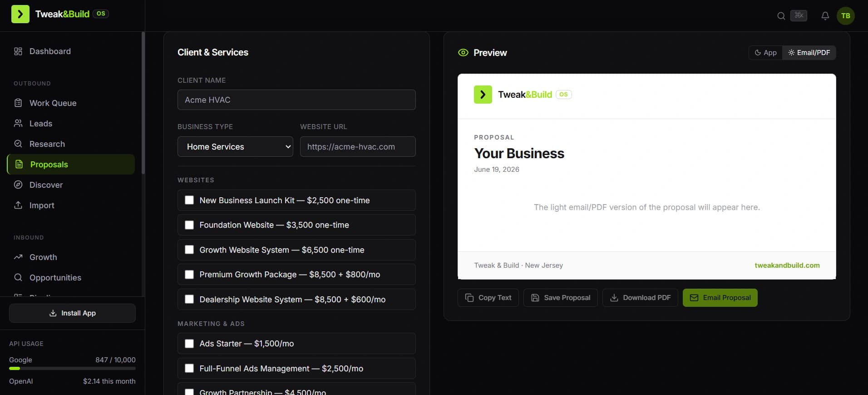The height and width of the screenshot is (395, 868).
Task: Click Email Proposal button
Action: pos(720,298)
